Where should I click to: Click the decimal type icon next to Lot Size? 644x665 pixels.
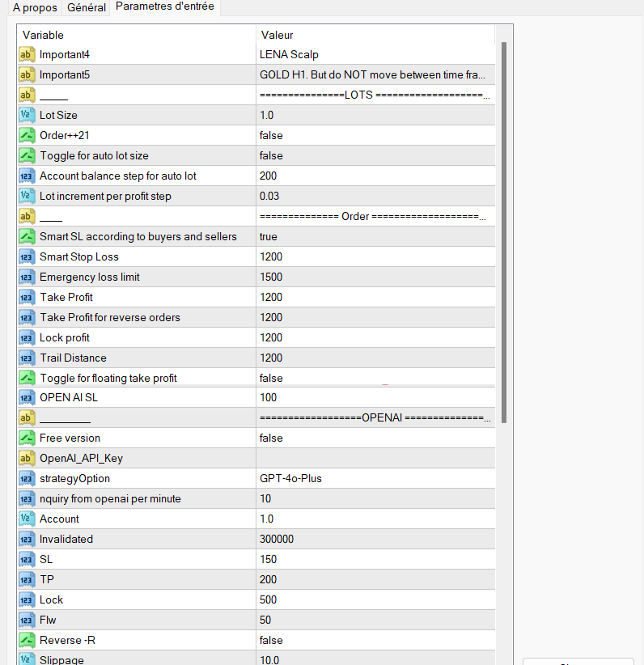pyautogui.click(x=27, y=116)
